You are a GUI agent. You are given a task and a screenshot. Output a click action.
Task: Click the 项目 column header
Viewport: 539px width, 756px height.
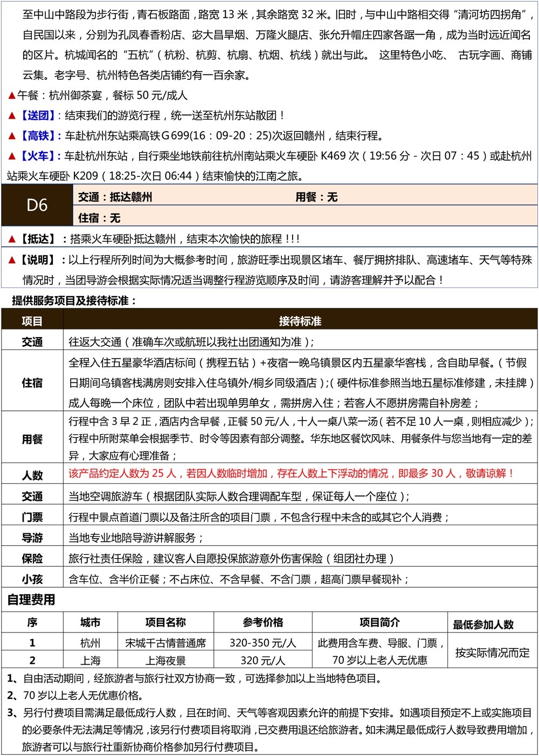click(x=32, y=321)
